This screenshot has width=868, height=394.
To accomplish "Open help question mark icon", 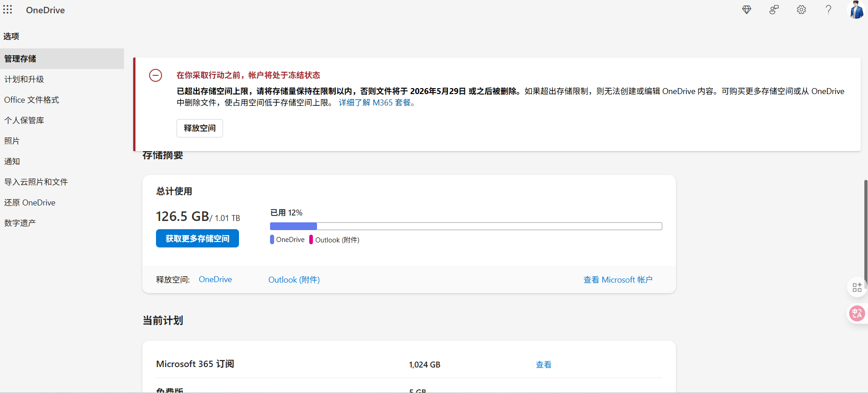I will [829, 10].
